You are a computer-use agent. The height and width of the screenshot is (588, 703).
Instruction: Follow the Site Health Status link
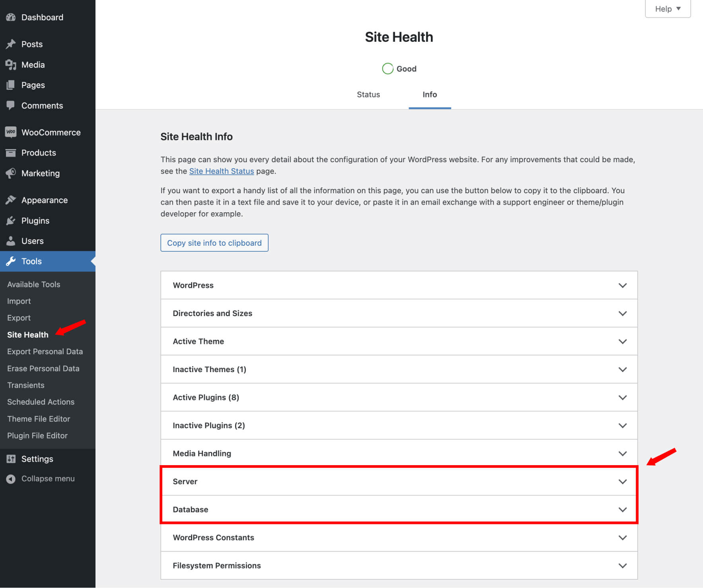(x=222, y=171)
